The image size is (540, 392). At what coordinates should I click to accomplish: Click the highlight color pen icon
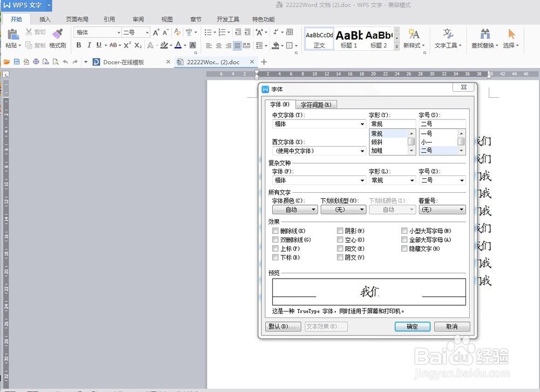[164, 45]
